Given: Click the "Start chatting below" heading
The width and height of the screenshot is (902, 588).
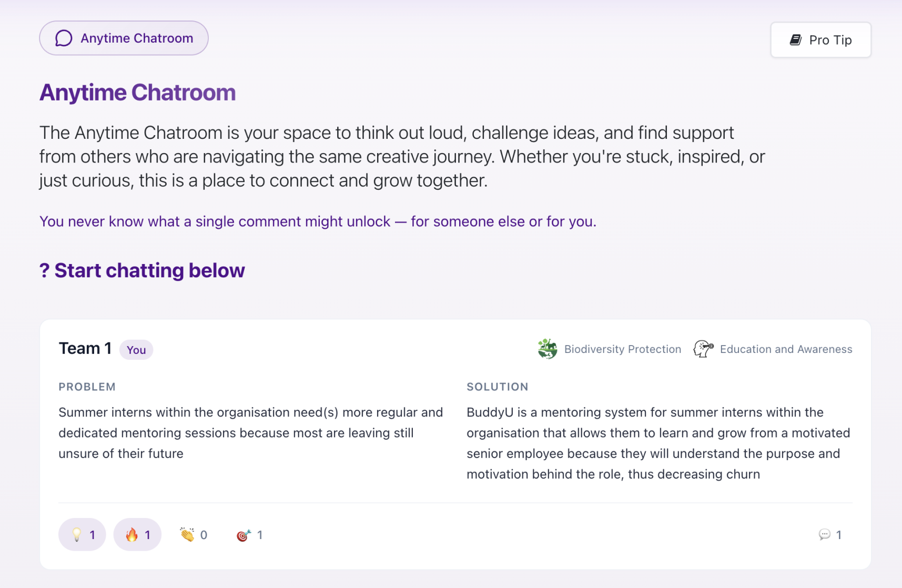Looking at the screenshot, I should pyautogui.click(x=149, y=270).
